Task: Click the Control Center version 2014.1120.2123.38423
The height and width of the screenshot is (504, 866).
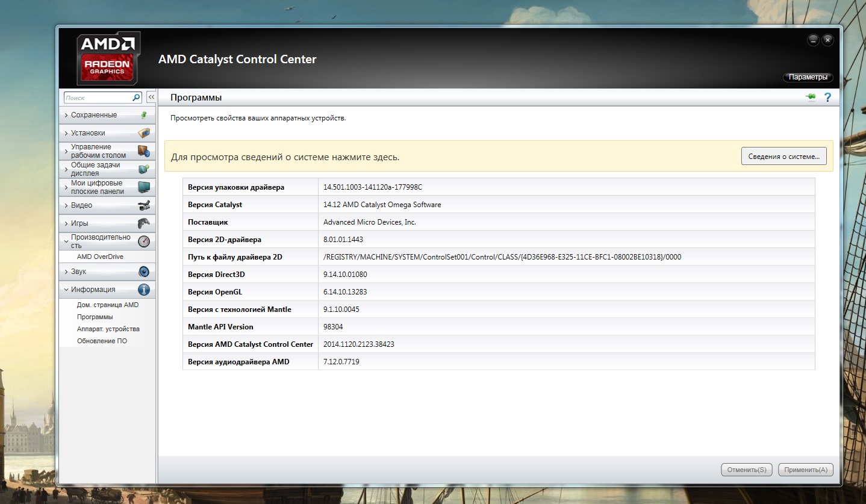Action: [x=359, y=344]
